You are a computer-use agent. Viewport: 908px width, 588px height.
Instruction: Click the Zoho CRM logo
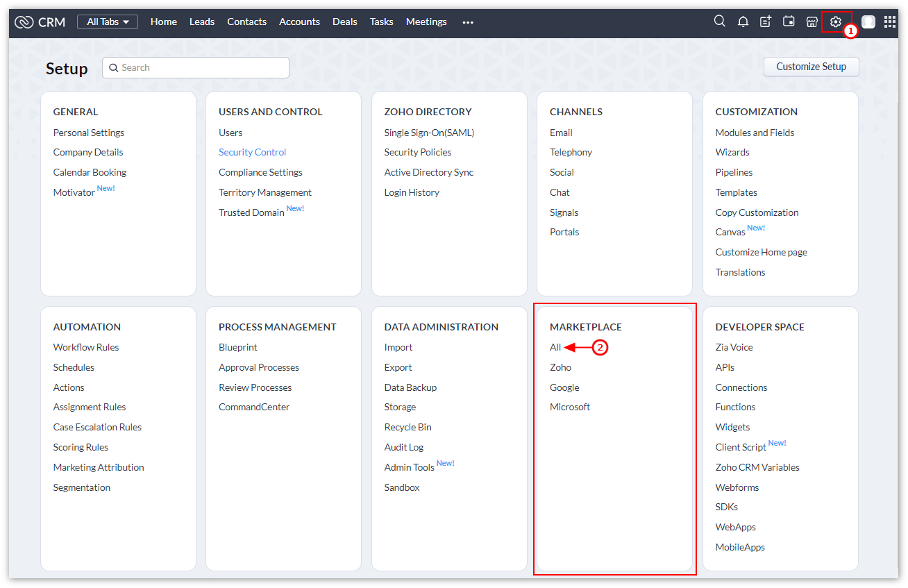coord(40,22)
